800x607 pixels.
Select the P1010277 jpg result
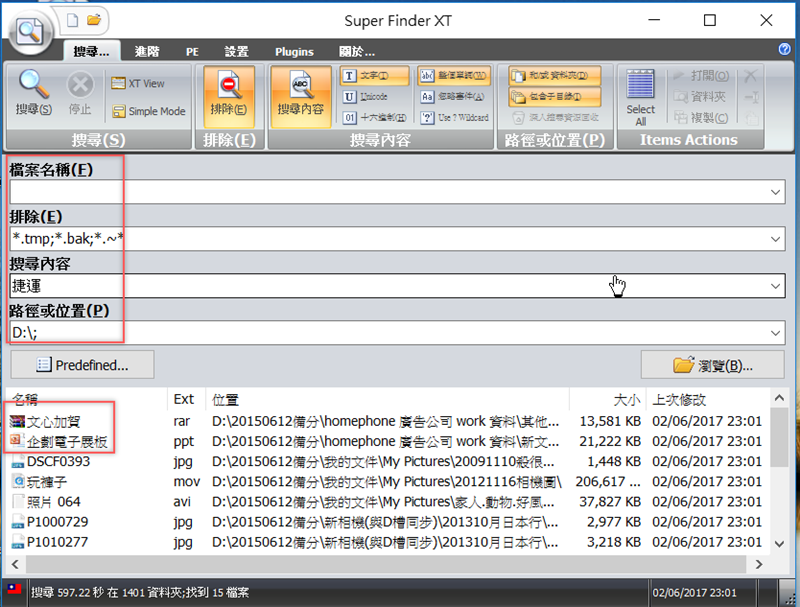(387, 542)
